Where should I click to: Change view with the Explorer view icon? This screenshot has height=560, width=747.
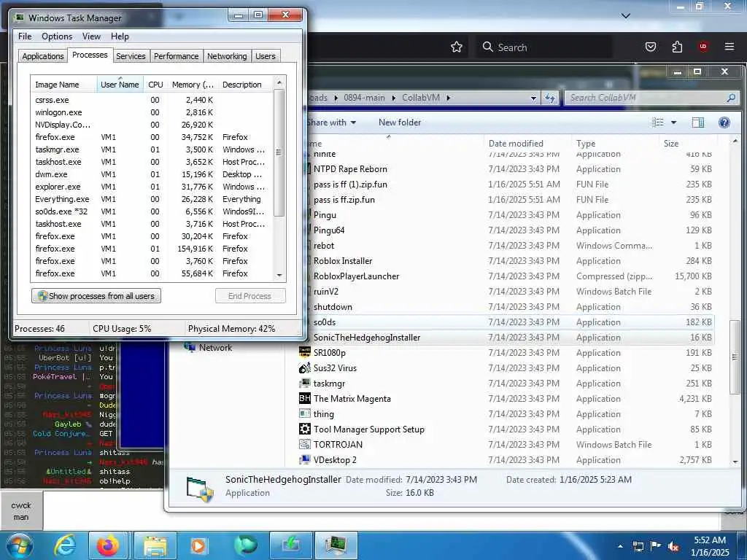(658, 122)
